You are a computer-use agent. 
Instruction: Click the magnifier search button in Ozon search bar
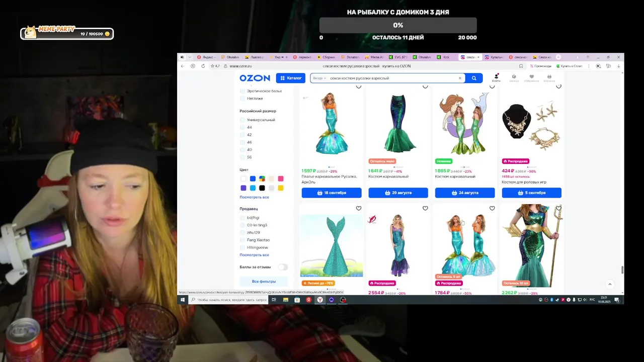(474, 78)
